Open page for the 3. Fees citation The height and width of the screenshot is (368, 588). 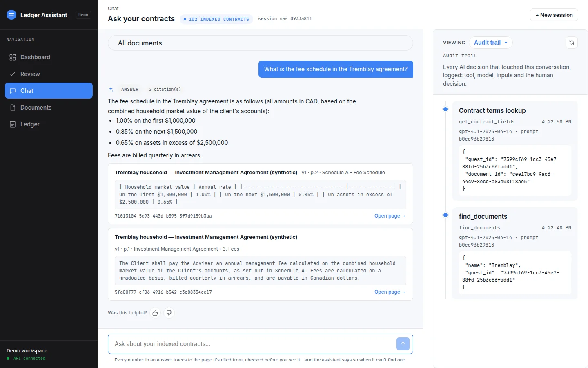390,292
